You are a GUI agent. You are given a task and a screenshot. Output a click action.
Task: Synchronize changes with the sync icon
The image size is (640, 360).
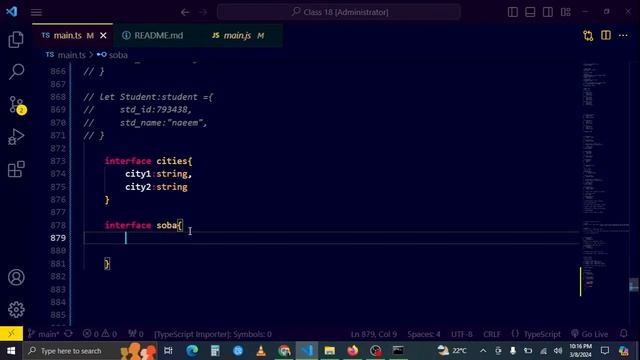coord(69,333)
